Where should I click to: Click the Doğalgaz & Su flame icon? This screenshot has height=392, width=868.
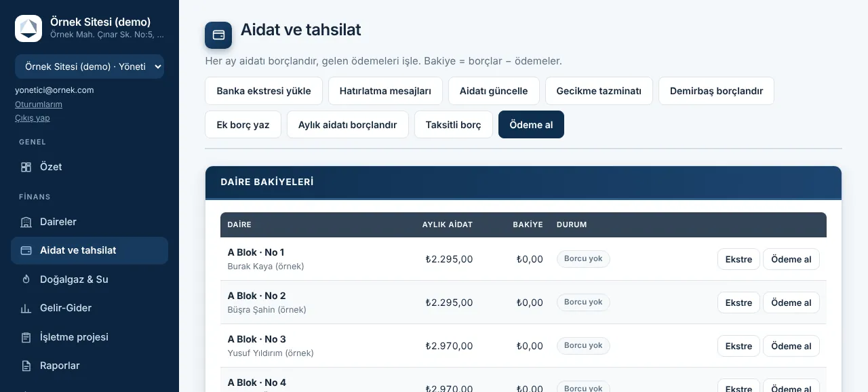(x=26, y=279)
